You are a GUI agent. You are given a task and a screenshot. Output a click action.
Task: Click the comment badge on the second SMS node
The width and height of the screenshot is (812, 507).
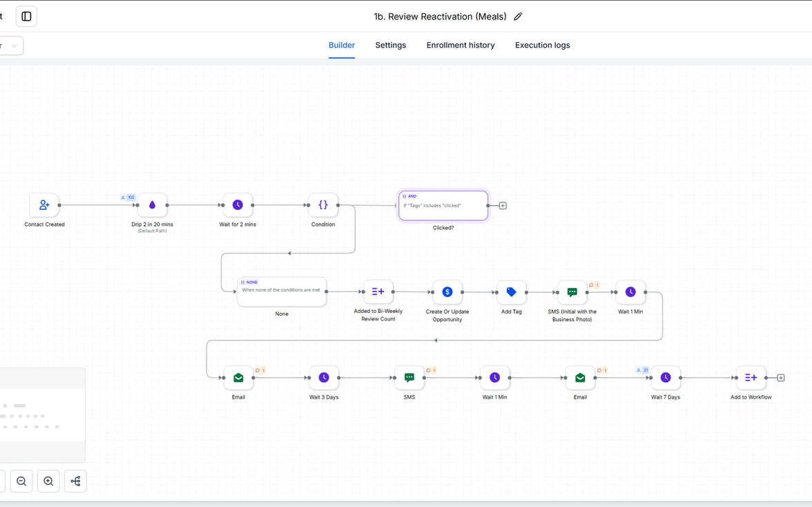(x=431, y=370)
